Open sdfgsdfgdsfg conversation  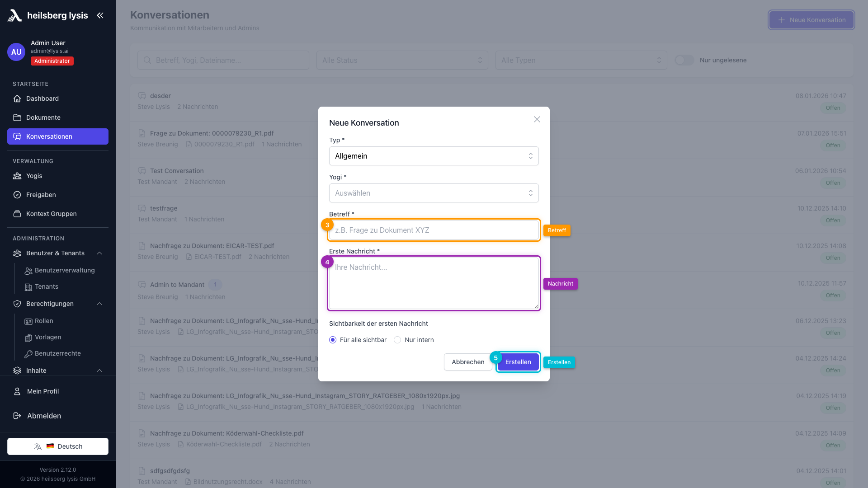click(x=492, y=474)
